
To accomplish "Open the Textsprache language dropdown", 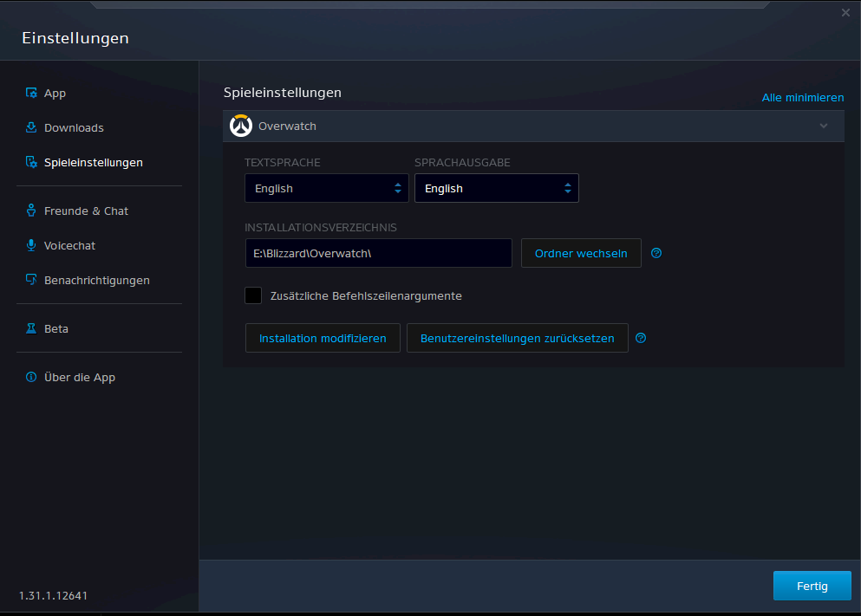I will [x=327, y=188].
